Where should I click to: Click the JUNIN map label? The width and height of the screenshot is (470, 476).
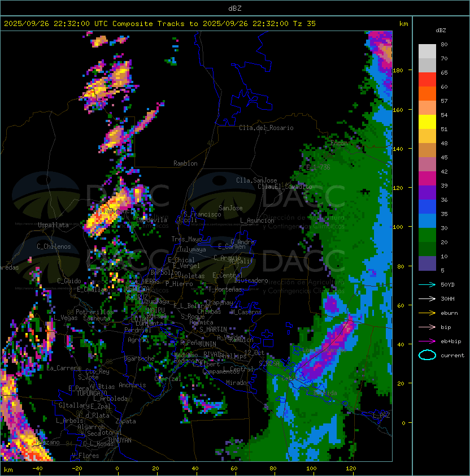click(x=207, y=344)
